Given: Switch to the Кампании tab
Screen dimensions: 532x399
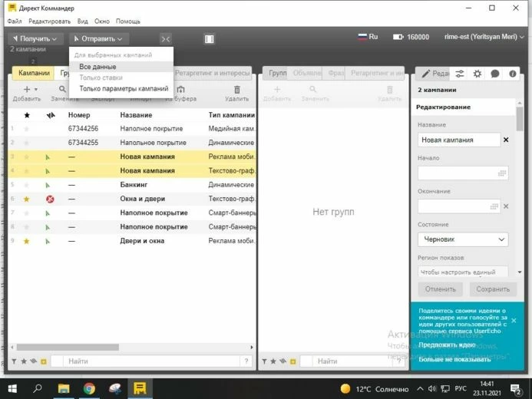Looking at the screenshot, I should (34, 73).
